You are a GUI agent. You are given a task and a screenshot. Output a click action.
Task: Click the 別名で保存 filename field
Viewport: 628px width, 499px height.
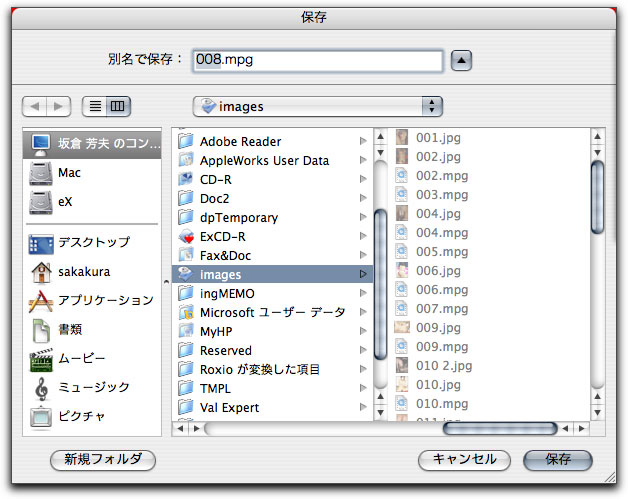point(318,60)
